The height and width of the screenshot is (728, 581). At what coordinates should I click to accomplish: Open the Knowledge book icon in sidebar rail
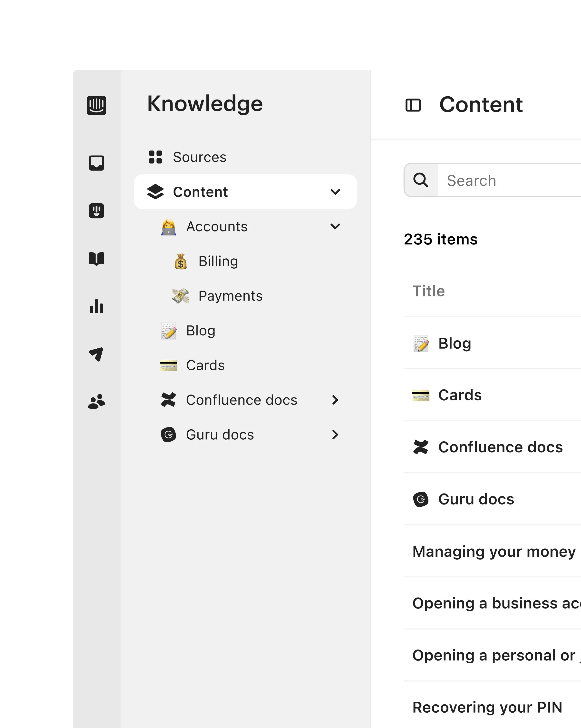[97, 259]
